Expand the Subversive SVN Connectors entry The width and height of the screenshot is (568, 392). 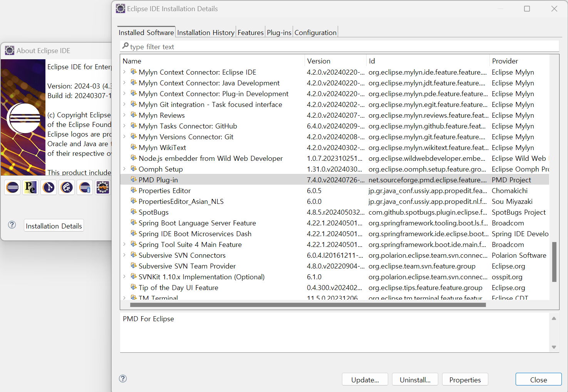click(x=124, y=255)
